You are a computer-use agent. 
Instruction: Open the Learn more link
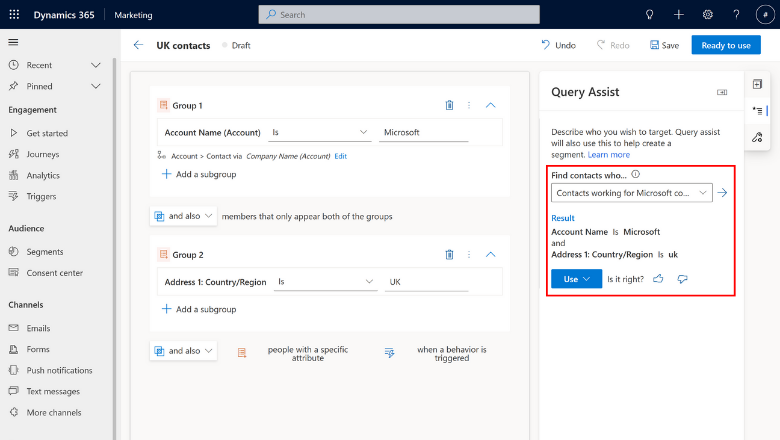608,155
